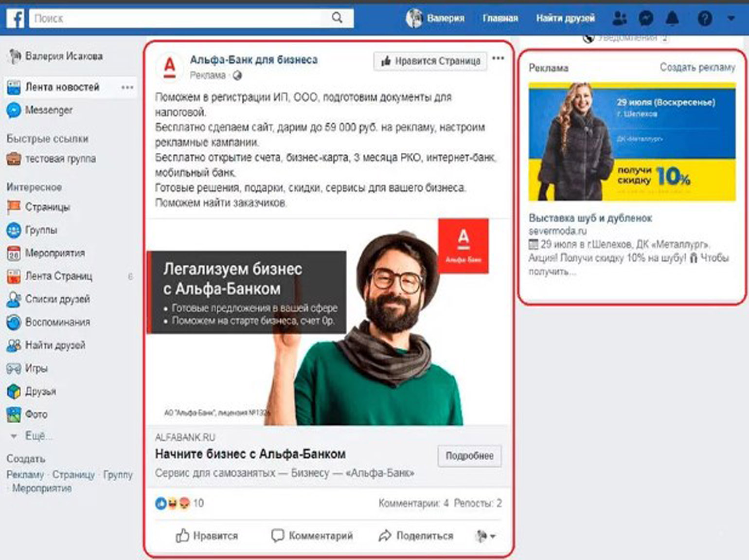This screenshot has width=749, height=560.
Task: Expand the Ещё section in sidebar
Action: coord(34,436)
